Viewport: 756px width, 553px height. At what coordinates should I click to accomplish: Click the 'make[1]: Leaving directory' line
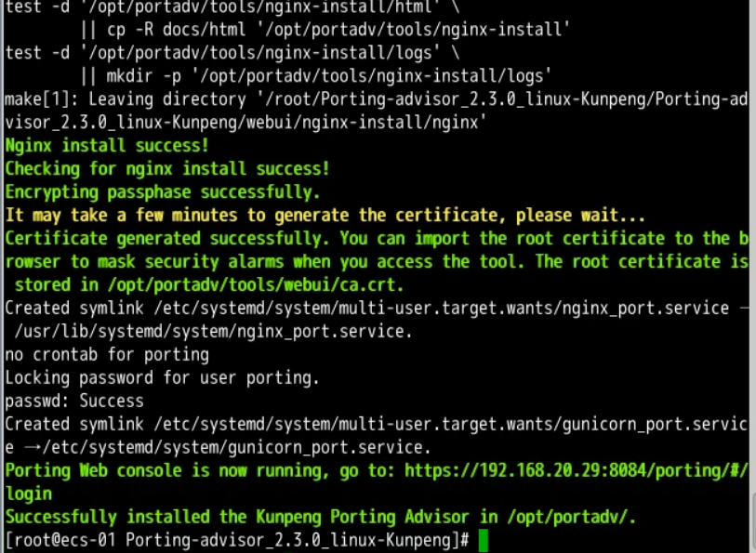[x=376, y=99]
